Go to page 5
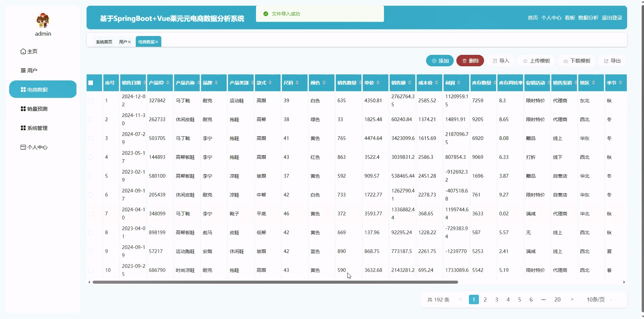This screenshot has height=319, width=644. (519, 299)
